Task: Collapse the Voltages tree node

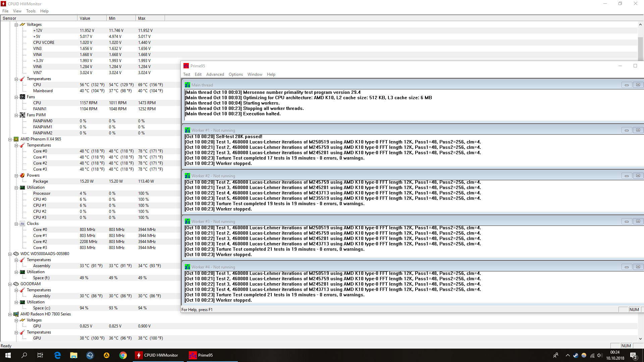Action: 16,25
